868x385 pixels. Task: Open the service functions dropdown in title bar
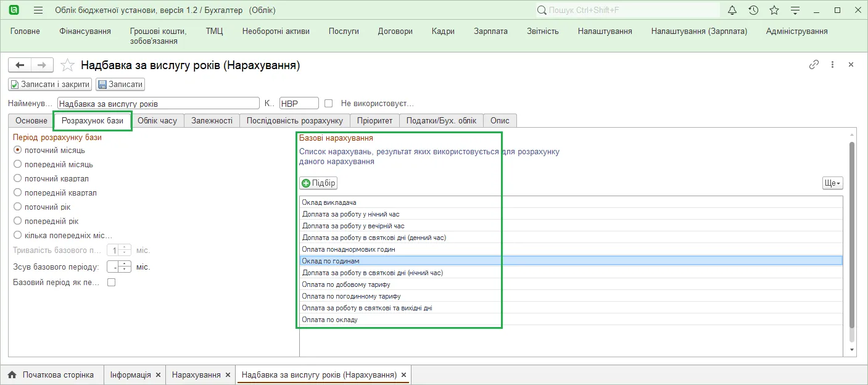(x=795, y=10)
